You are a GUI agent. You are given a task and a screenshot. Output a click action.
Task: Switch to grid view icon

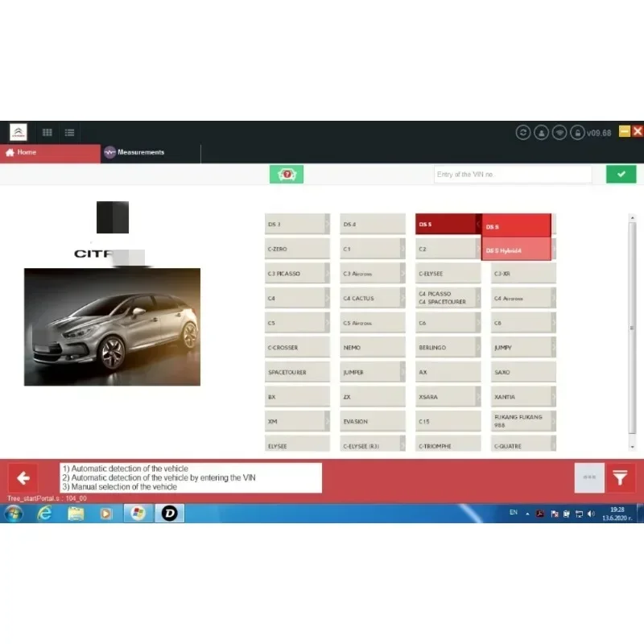(x=47, y=132)
